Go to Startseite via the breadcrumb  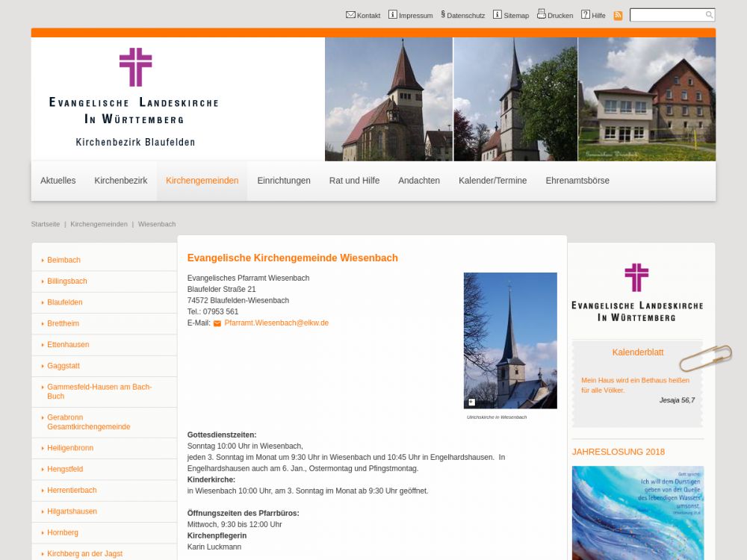coord(46,224)
